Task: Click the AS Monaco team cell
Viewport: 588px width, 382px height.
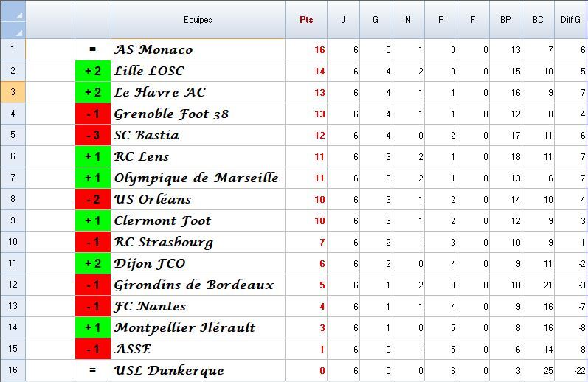Action: point(198,50)
